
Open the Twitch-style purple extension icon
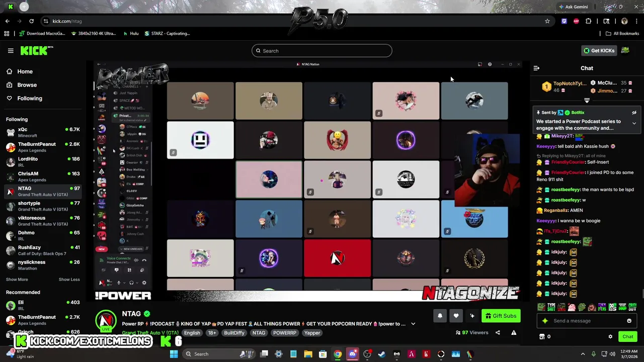tap(564, 21)
